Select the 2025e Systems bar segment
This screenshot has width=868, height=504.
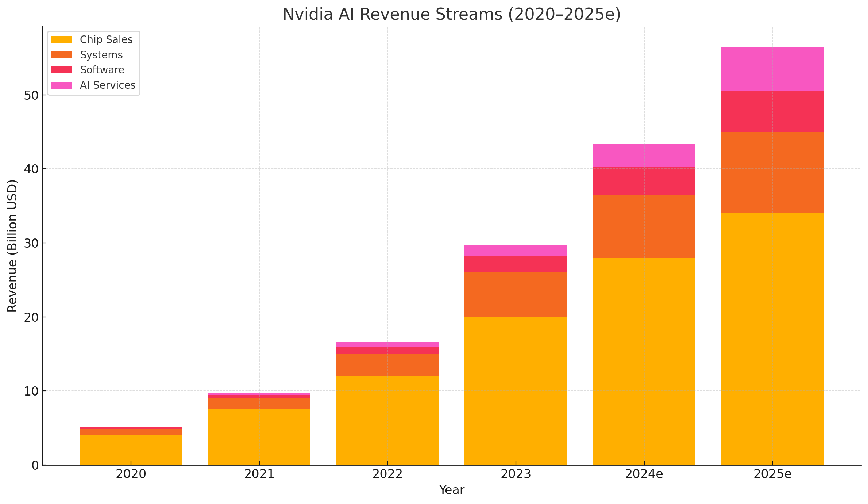pyautogui.click(x=772, y=172)
